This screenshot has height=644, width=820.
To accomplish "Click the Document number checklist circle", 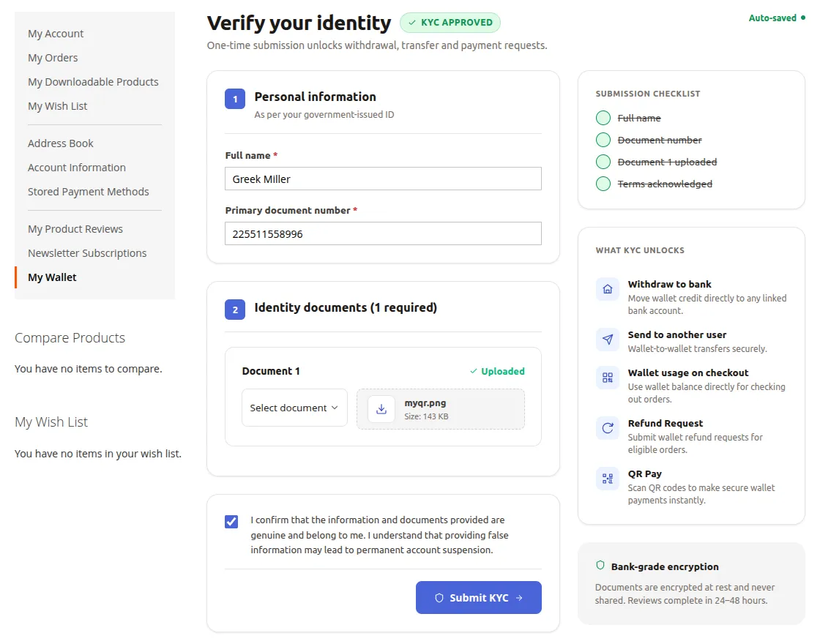I will [x=603, y=140].
